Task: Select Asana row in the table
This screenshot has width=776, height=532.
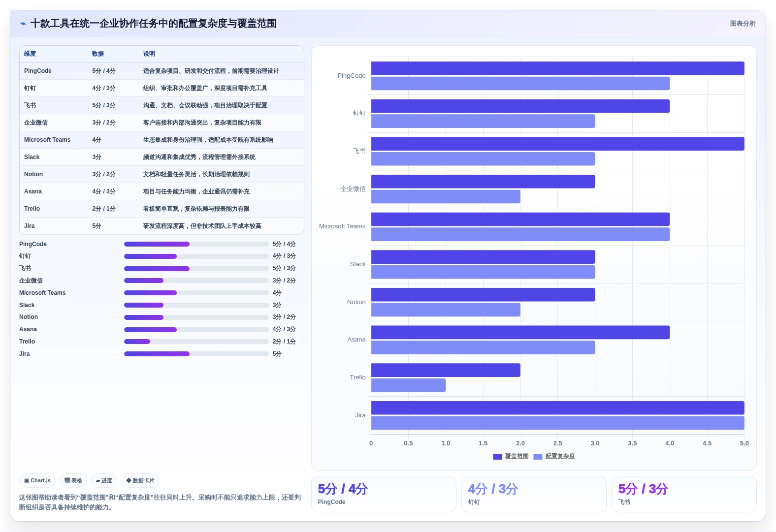Action: click(162, 191)
